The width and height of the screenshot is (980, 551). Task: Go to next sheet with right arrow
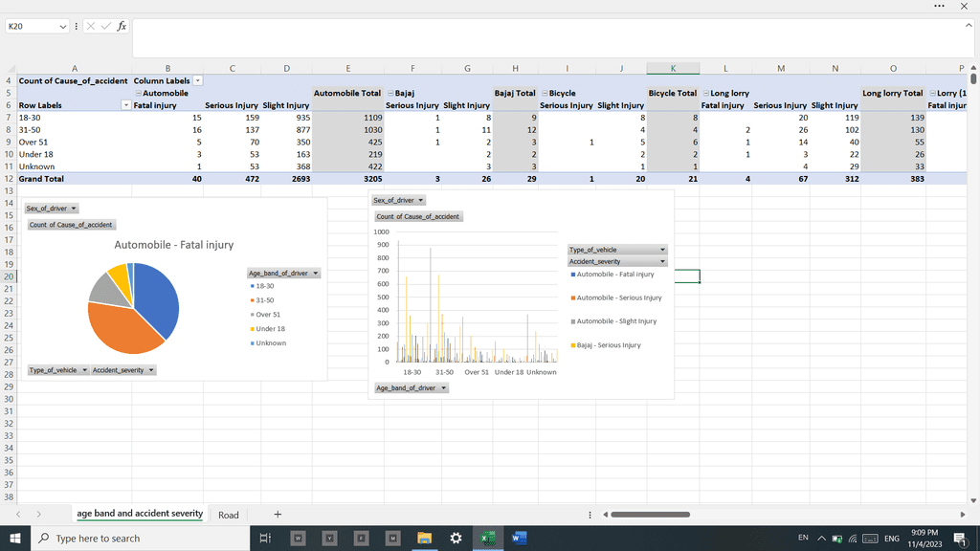38,514
